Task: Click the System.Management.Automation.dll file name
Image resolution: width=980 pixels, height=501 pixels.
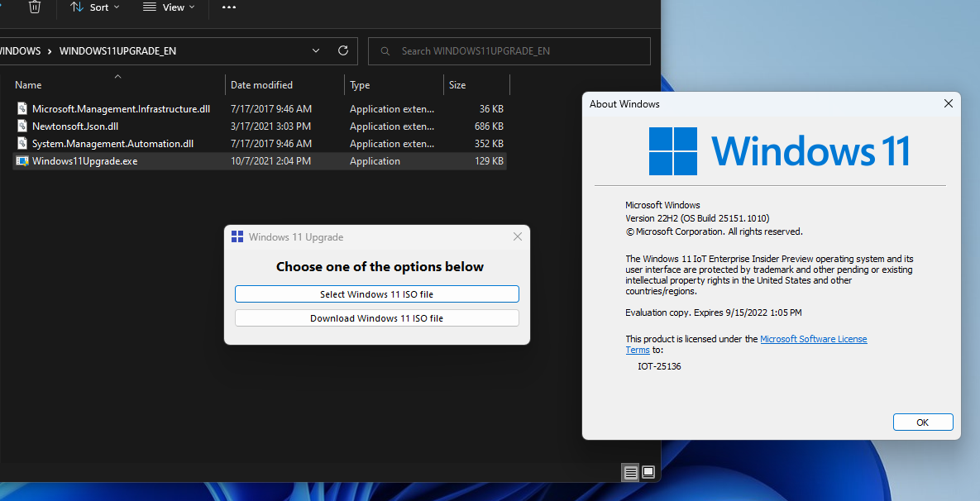Action: (112, 144)
